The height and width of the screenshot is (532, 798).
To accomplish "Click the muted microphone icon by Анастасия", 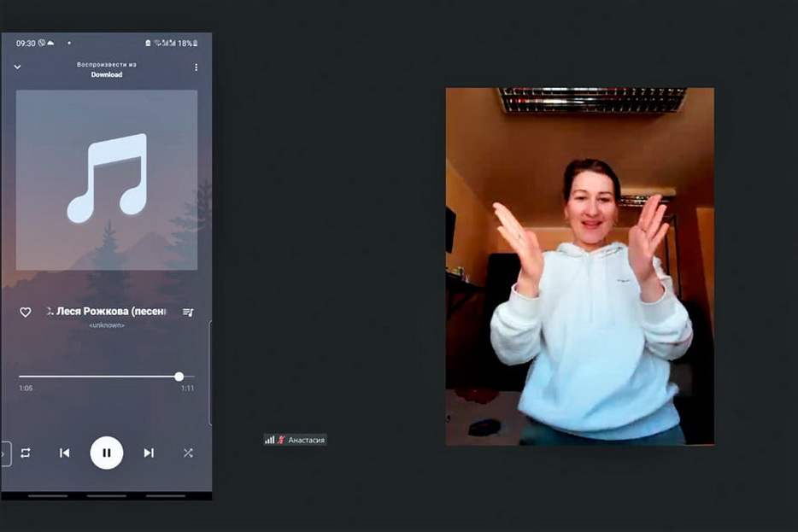I will pos(281,440).
